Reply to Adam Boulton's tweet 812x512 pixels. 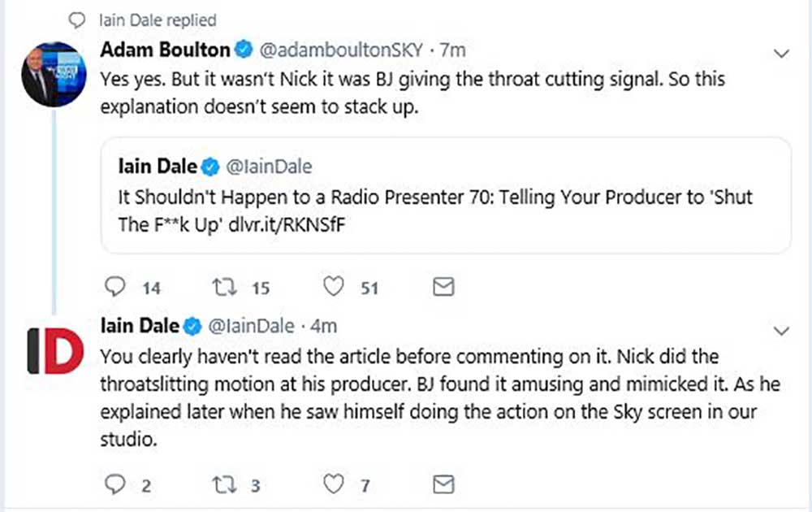tap(117, 287)
